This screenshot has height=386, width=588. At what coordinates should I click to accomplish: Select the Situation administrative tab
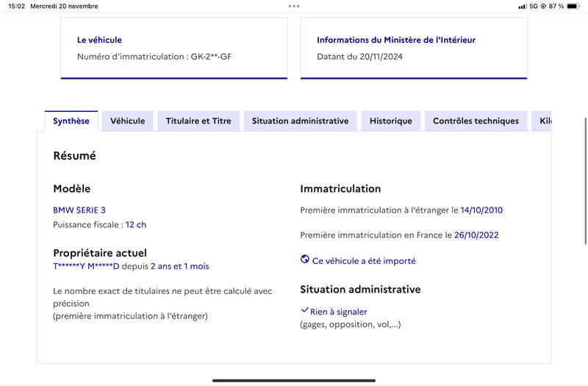point(300,121)
